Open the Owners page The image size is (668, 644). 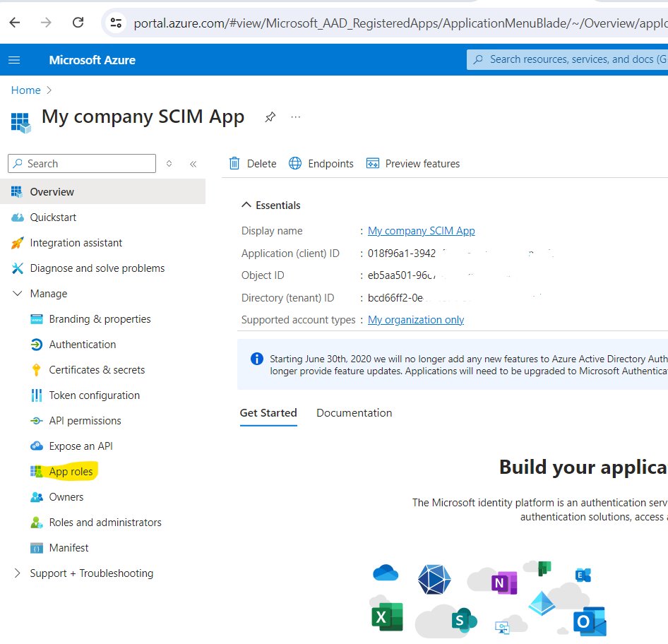[66, 497]
